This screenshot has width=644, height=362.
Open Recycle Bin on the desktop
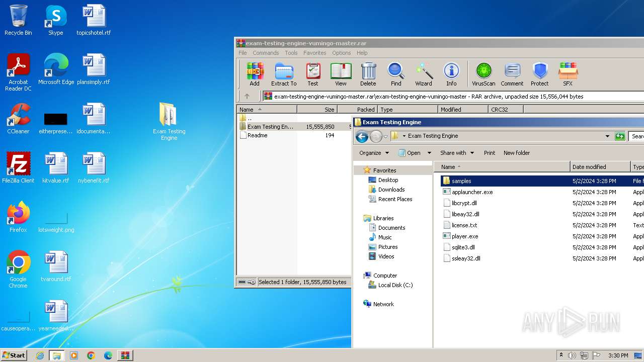click(18, 20)
